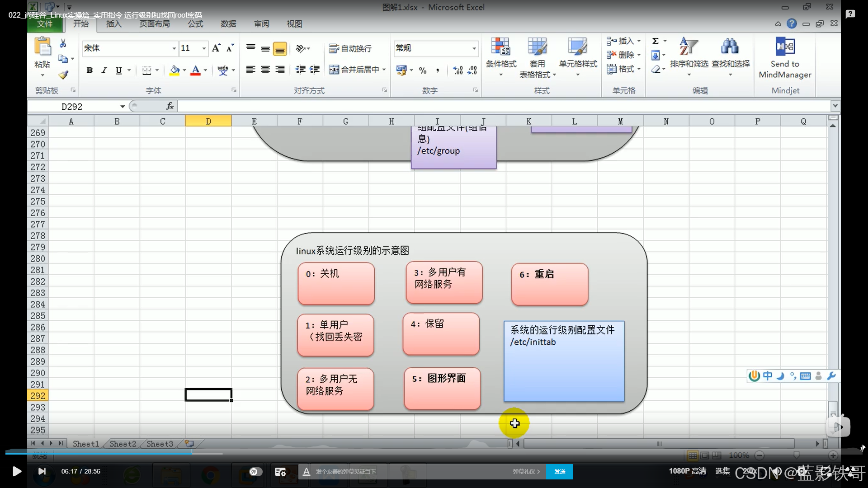Click the 发送 send button

coord(560,472)
